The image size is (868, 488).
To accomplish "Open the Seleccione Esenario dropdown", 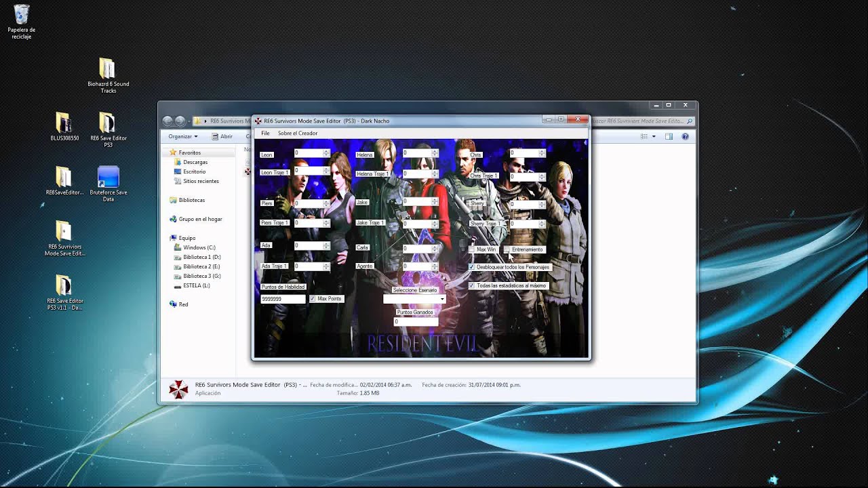I will tap(414, 299).
